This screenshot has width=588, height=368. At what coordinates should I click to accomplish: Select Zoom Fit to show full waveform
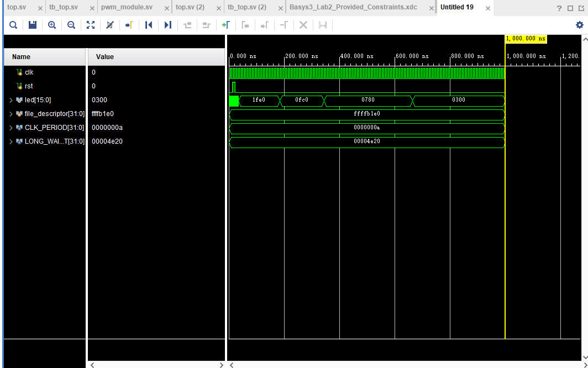90,25
